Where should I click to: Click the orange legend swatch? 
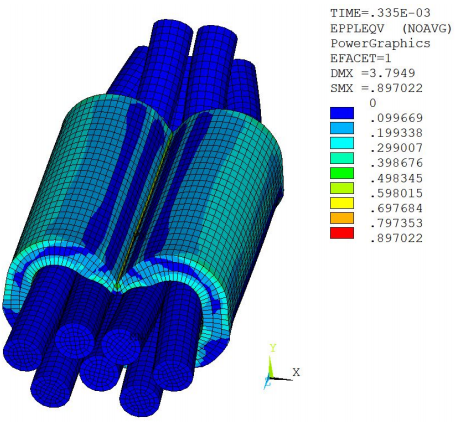click(x=342, y=218)
